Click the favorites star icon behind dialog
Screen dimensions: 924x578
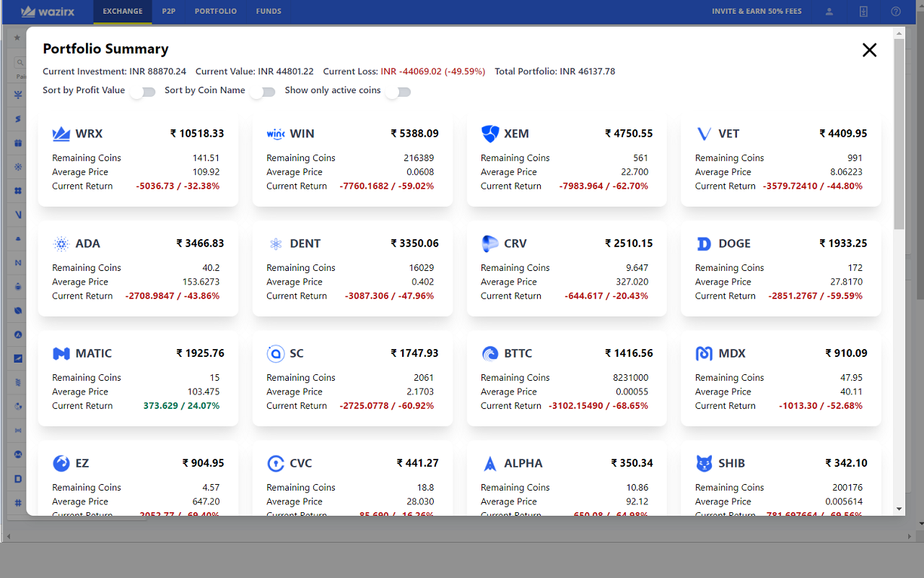17,38
